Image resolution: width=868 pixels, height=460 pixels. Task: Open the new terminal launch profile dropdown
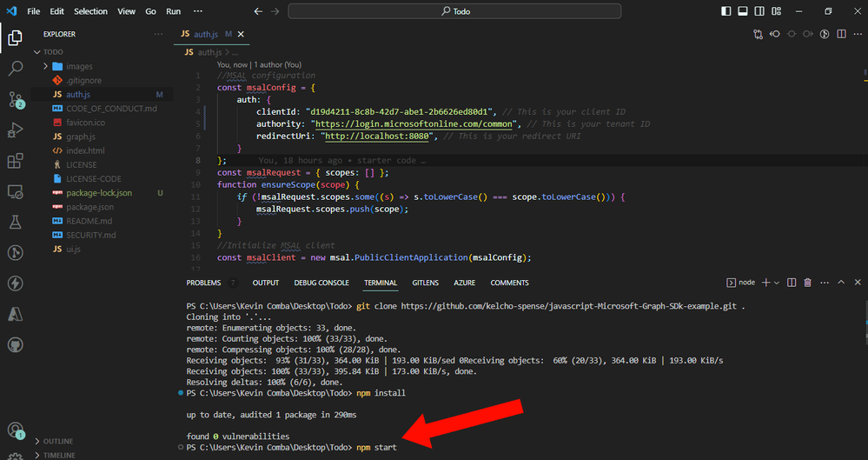tap(777, 283)
